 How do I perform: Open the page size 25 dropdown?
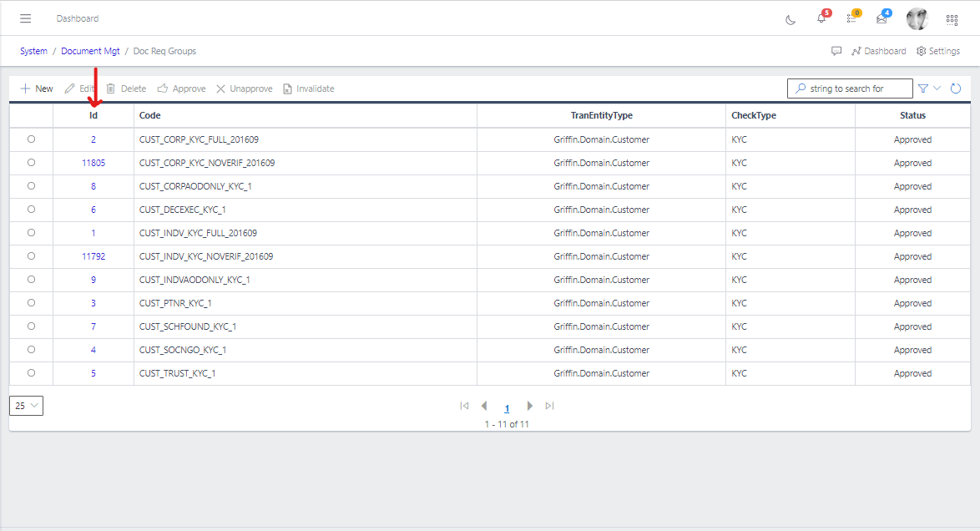click(26, 406)
